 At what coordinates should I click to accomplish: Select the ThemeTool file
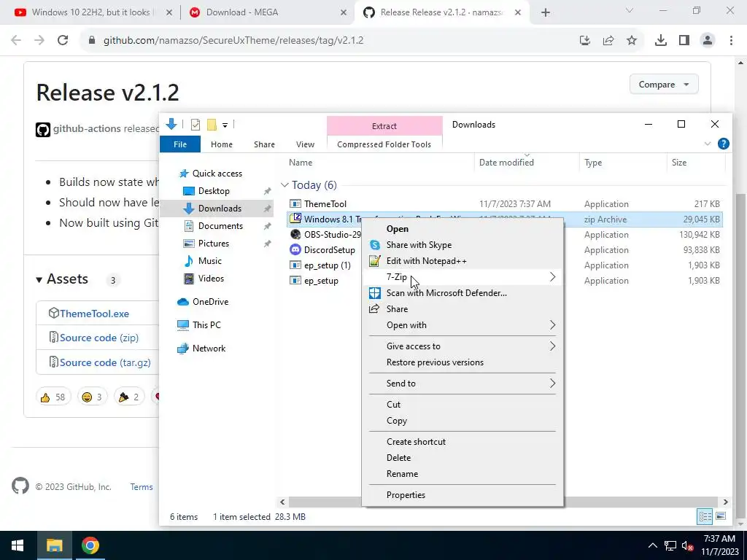325,204
